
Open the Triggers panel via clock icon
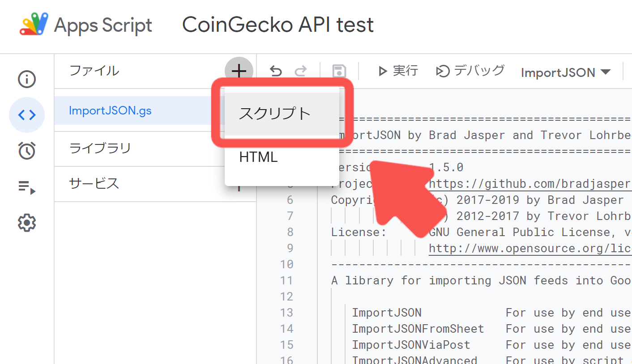coord(27,151)
